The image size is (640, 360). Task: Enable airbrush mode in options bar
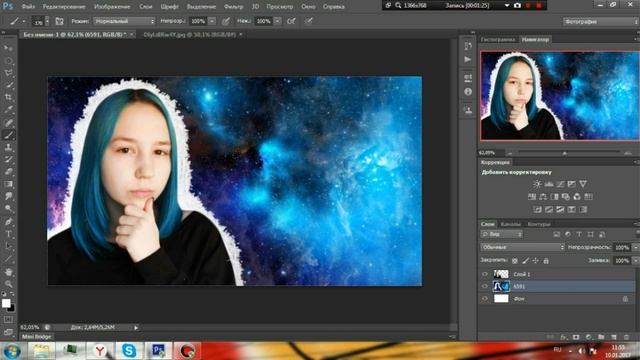coord(291,21)
